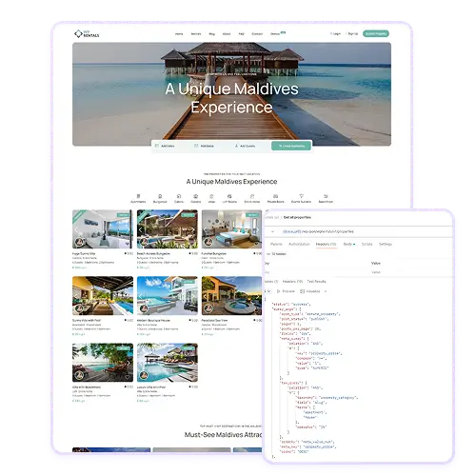This screenshot has width=476, height=476.
Task: Select the Visualize response view
Action: click(x=310, y=291)
